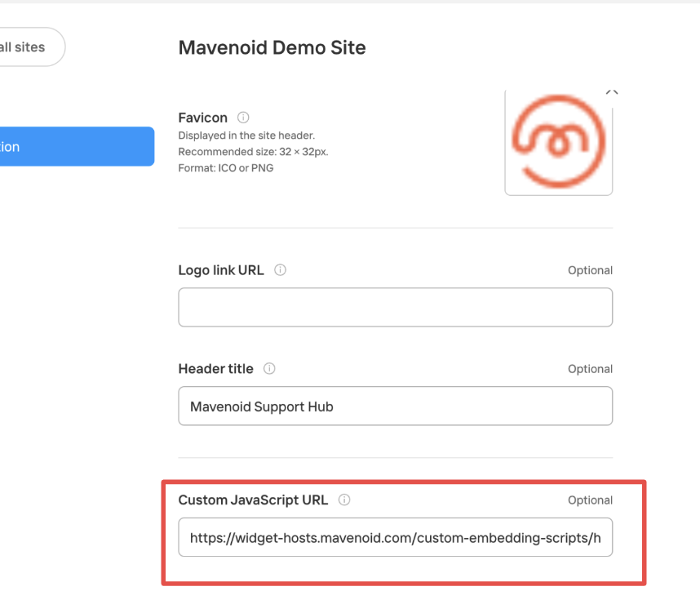Viewport: 700px width, 591px height.
Task: Click the Header title info icon
Action: click(x=269, y=368)
